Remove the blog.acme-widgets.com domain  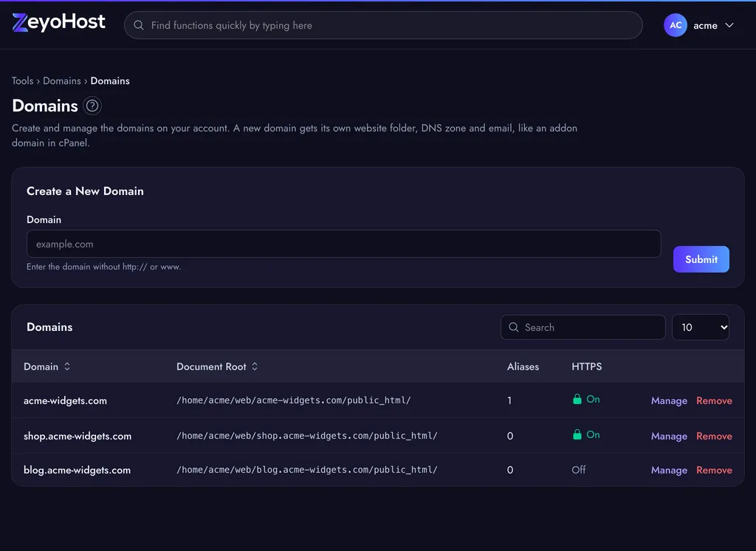click(x=714, y=470)
